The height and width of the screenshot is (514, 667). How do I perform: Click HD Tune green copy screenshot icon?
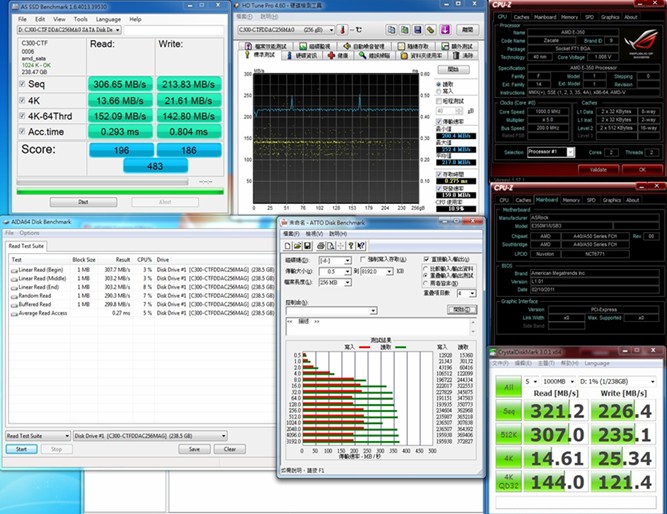coord(404,30)
